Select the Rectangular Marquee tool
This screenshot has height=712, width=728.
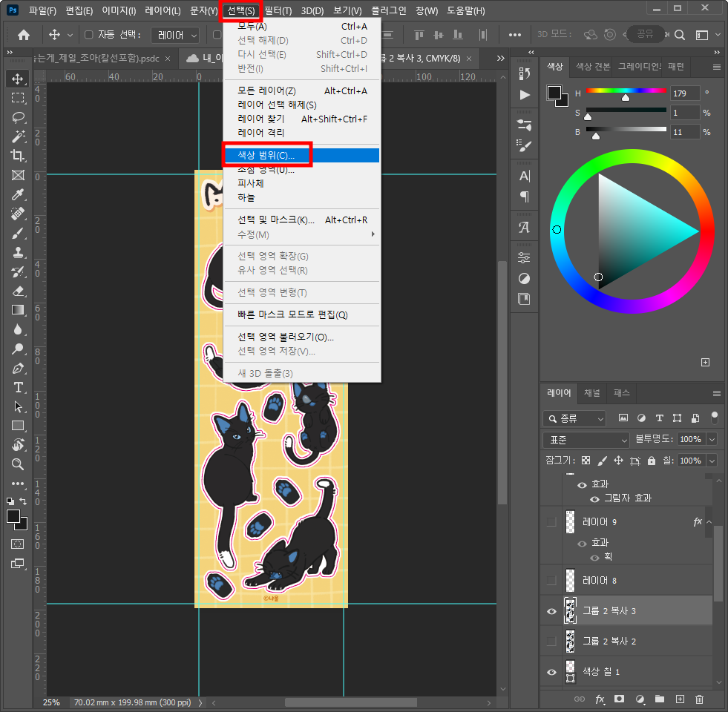pos(18,98)
